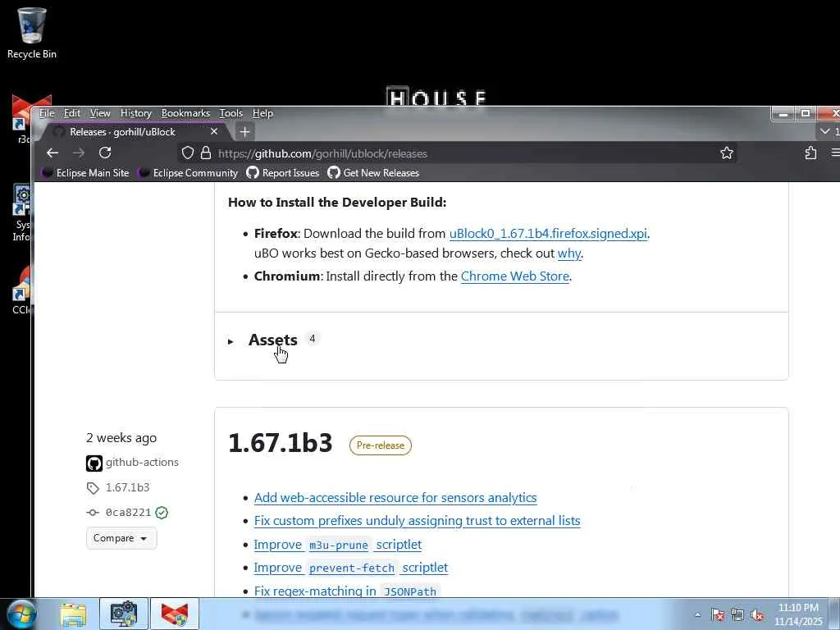Click the forward navigation arrow

79,153
